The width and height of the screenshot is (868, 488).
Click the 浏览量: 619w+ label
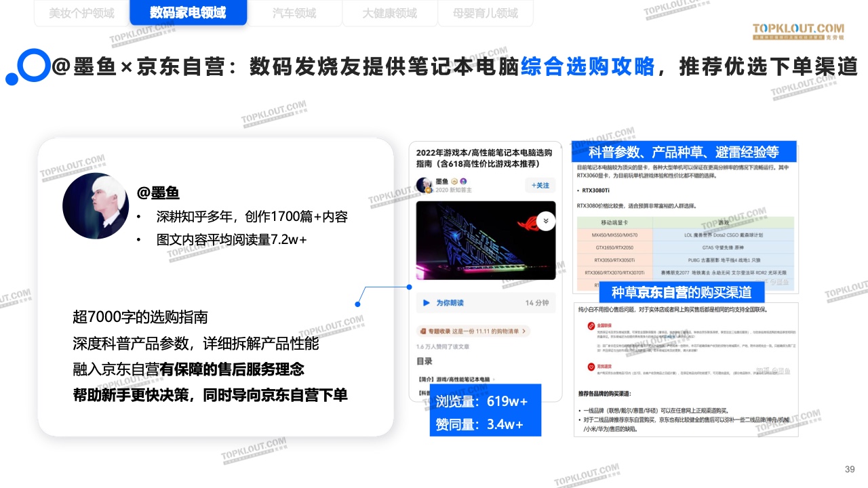pyautogui.click(x=481, y=401)
